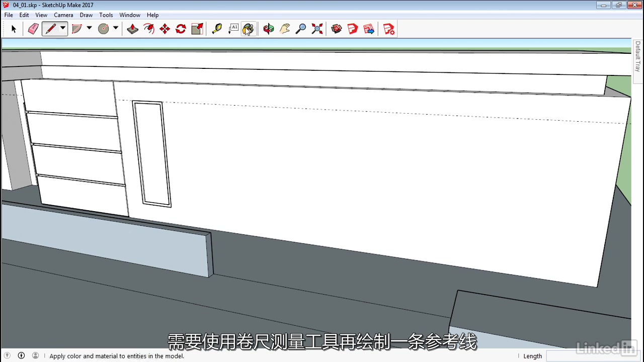The image size is (644, 362).
Task: Open the Camera menu
Action: tap(63, 15)
